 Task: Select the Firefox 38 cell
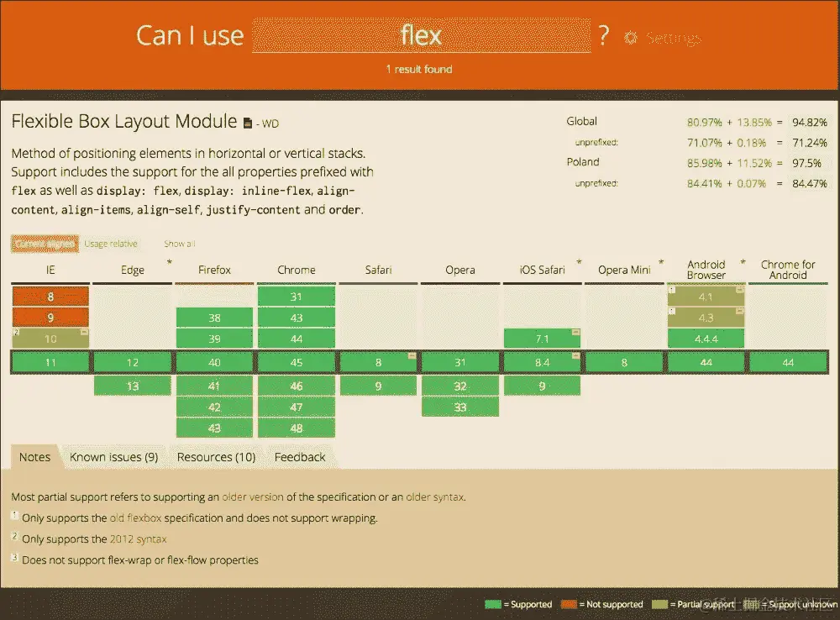(x=214, y=318)
